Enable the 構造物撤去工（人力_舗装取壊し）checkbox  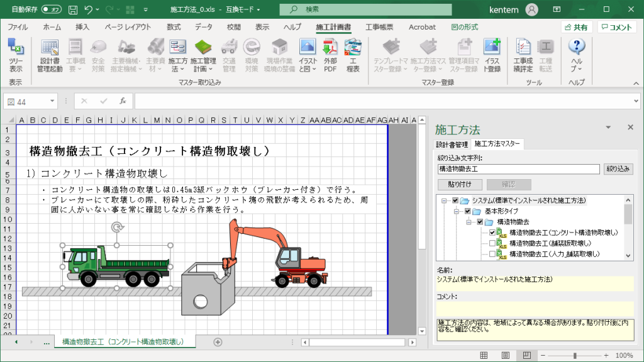coord(492,253)
